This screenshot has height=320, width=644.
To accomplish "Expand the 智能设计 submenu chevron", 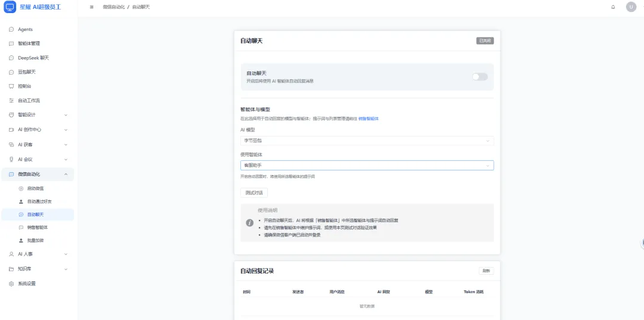I will pyautogui.click(x=66, y=115).
